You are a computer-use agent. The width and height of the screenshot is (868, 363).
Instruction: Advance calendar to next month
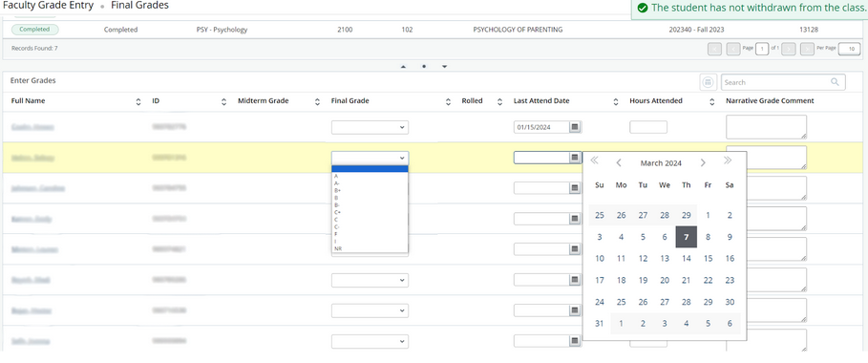(x=703, y=163)
